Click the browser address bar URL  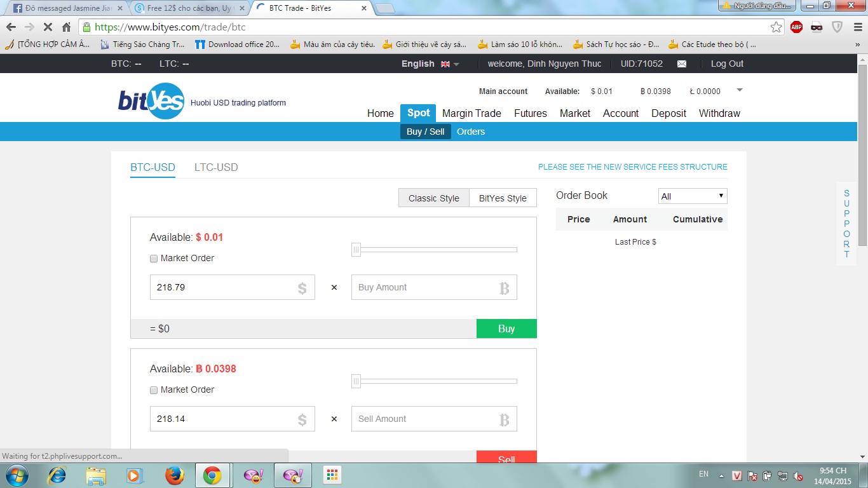pyautogui.click(x=170, y=27)
